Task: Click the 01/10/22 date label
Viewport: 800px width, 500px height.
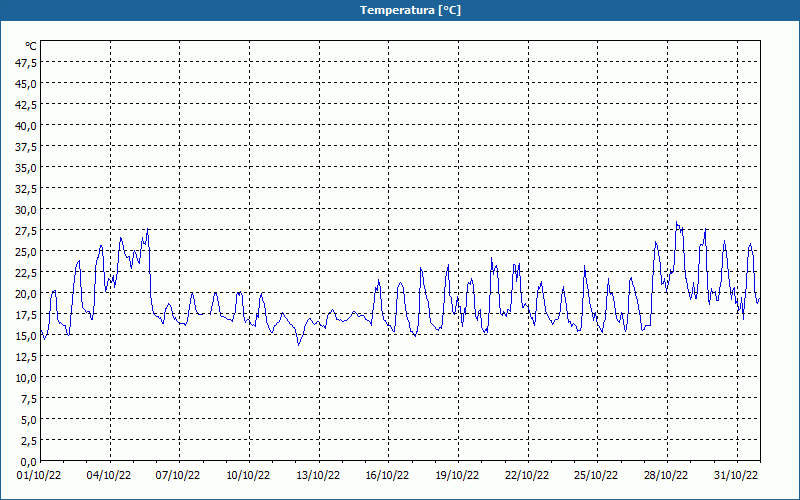Action: point(39,476)
